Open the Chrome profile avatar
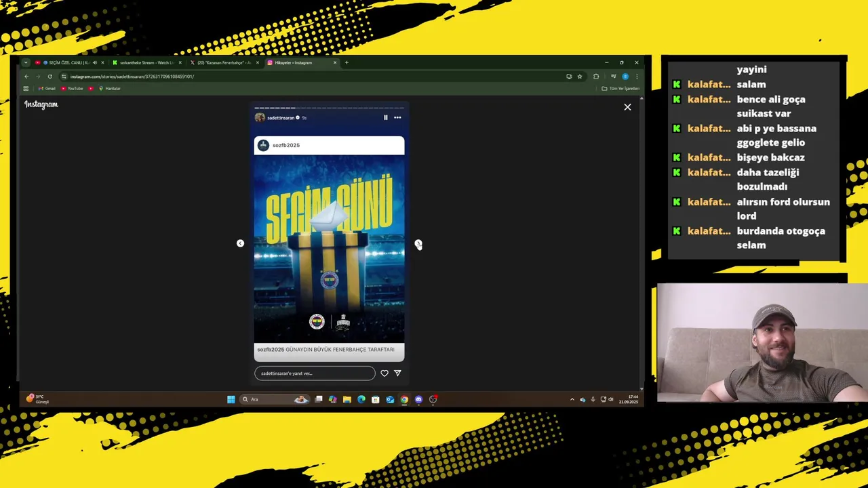The width and height of the screenshot is (868, 488). (625, 77)
